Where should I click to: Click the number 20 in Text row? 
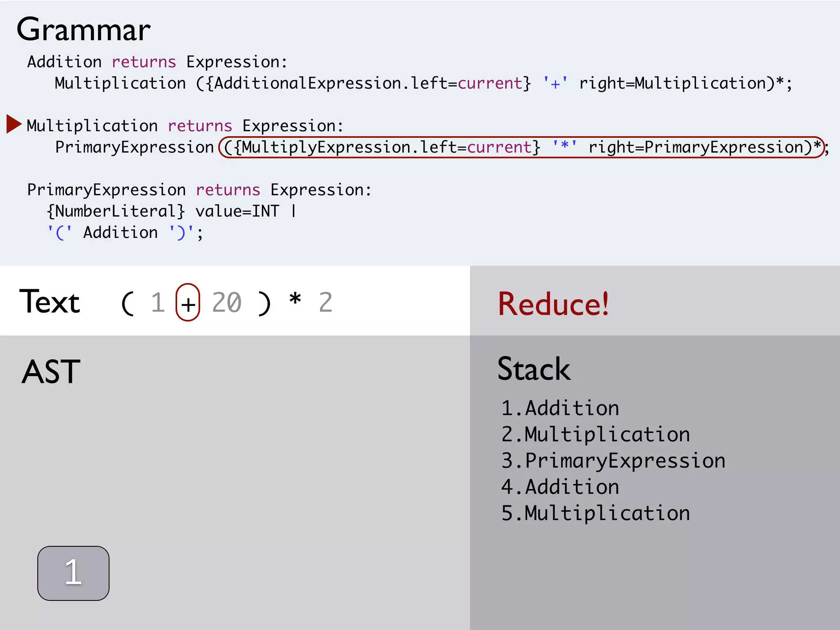coord(227,303)
